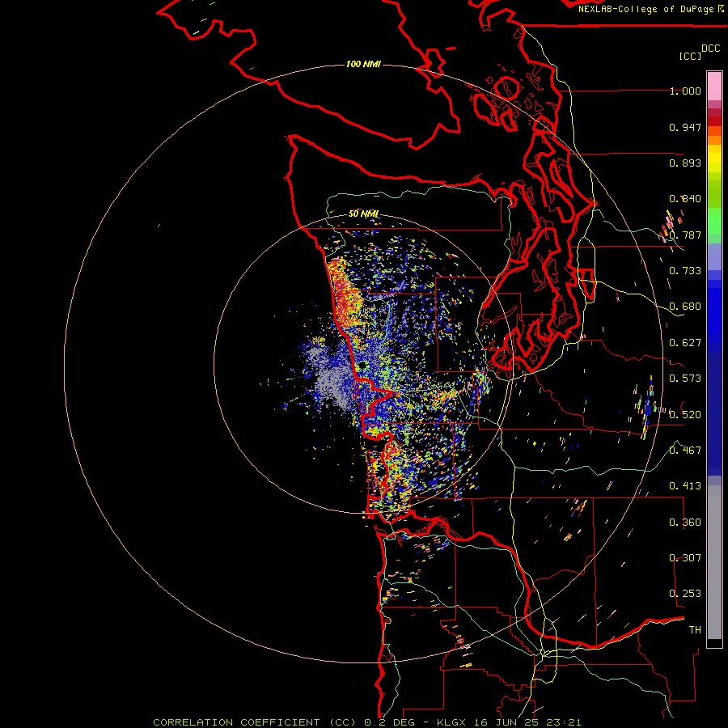728x728 pixels.
Task: Select the 0.947 scale value
Action: click(x=685, y=127)
